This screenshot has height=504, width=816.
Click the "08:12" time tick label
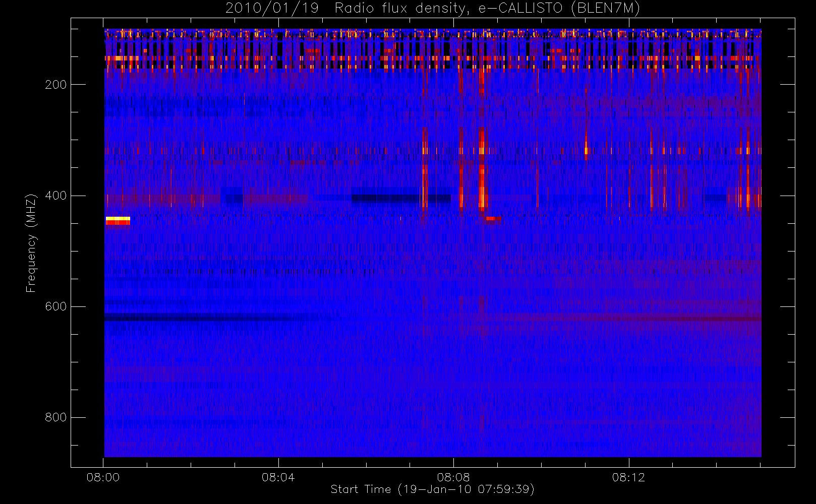click(628, 477)
